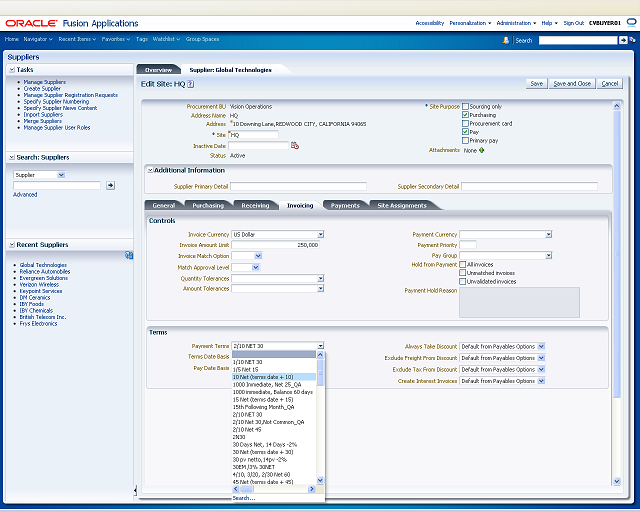The image size is (640, 512).
Task: Open Reliance Automobiles recent supplier
Action: (x=45, y=272)
